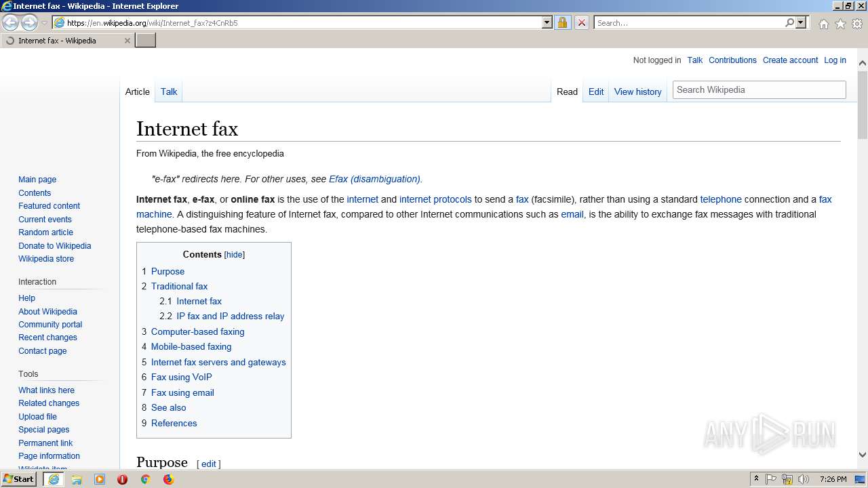Screen dimensions: 868x488
Task: Switch to the Talk tab
Action: (x=169, y=92)
